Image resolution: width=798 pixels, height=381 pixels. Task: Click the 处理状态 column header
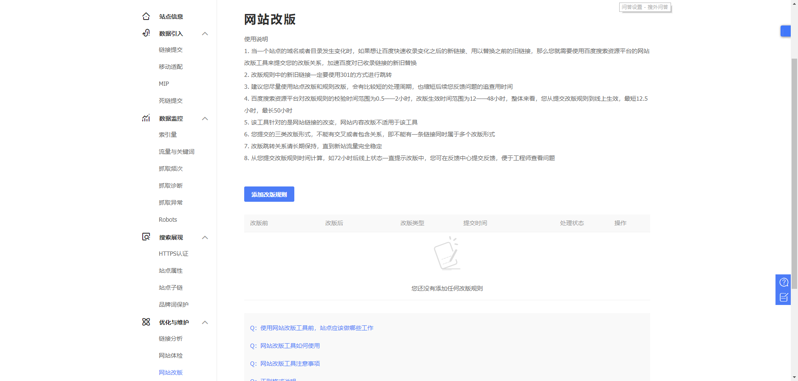[x=572, y=223]
